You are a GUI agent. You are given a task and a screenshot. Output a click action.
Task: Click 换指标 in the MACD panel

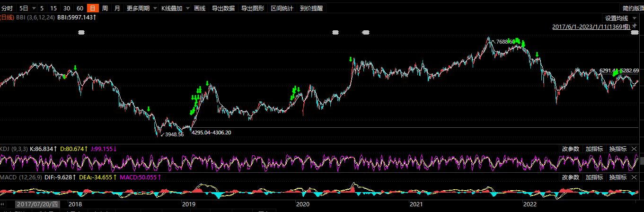(x=618, y=177)
